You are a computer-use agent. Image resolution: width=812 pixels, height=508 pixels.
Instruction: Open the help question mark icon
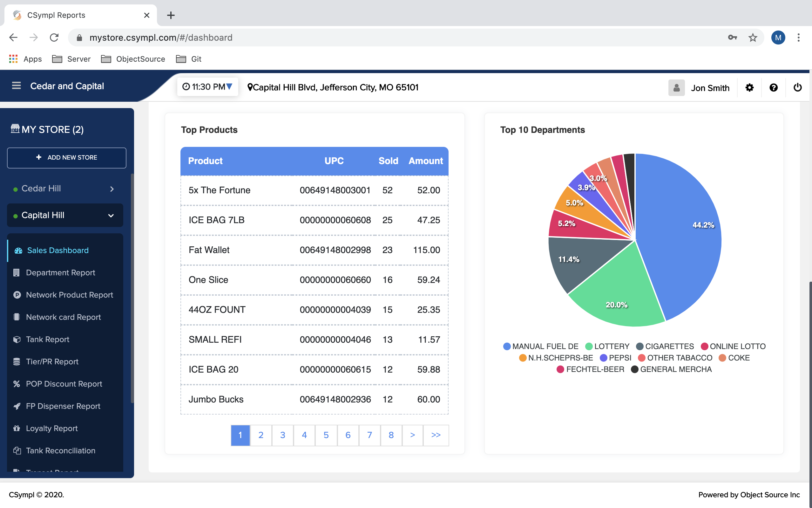pyautogui.click(x=773, y=88)
